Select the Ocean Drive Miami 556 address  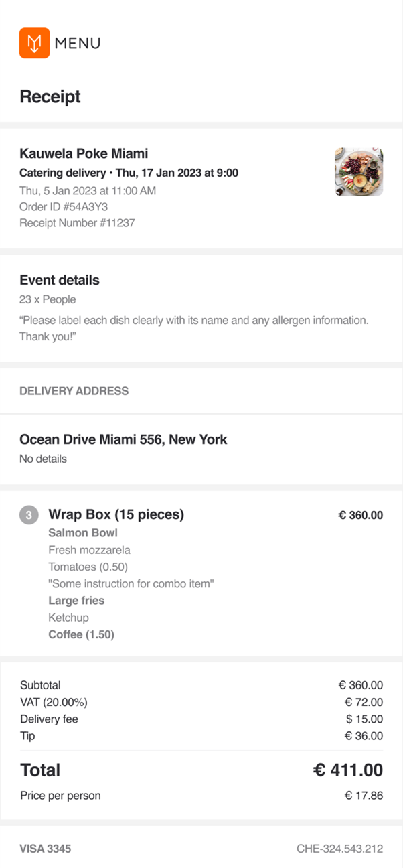(x=123, y=440)
